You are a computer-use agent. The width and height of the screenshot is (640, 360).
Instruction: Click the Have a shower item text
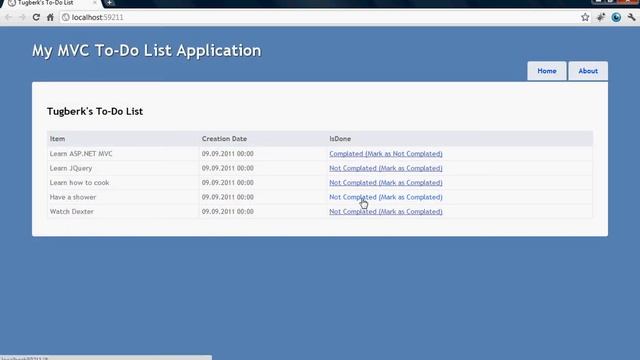(73, 197)
